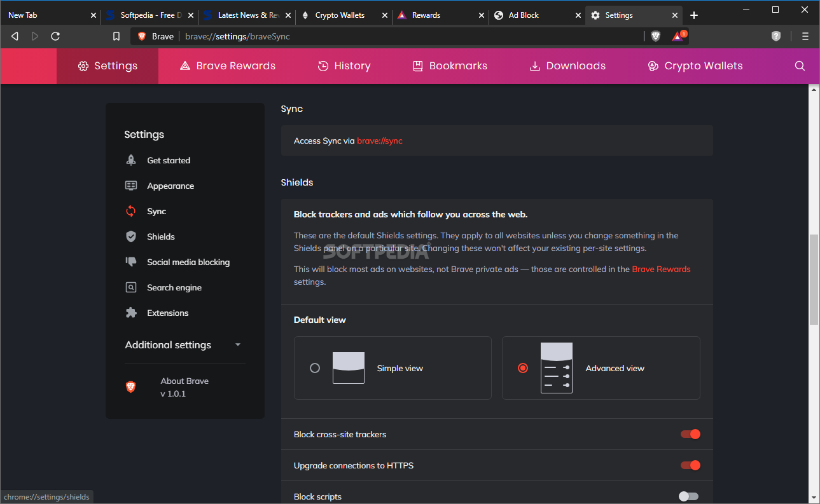Image resolution: width=820 pixels, height=504 pixels.
Task: Click the Simple view thumbnail image
Action: pos(349,368)
